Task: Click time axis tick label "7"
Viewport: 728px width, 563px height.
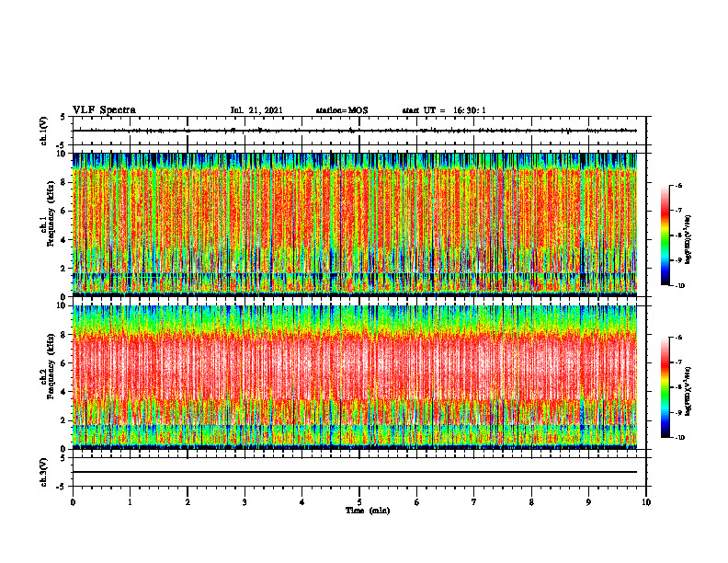Action: [x=474, y=502]
